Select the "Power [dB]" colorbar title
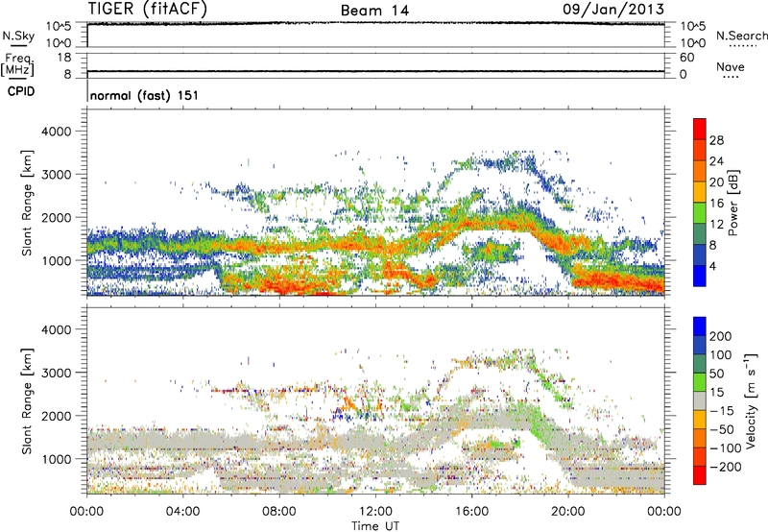 pyautogui.click(x=733, y=203)
